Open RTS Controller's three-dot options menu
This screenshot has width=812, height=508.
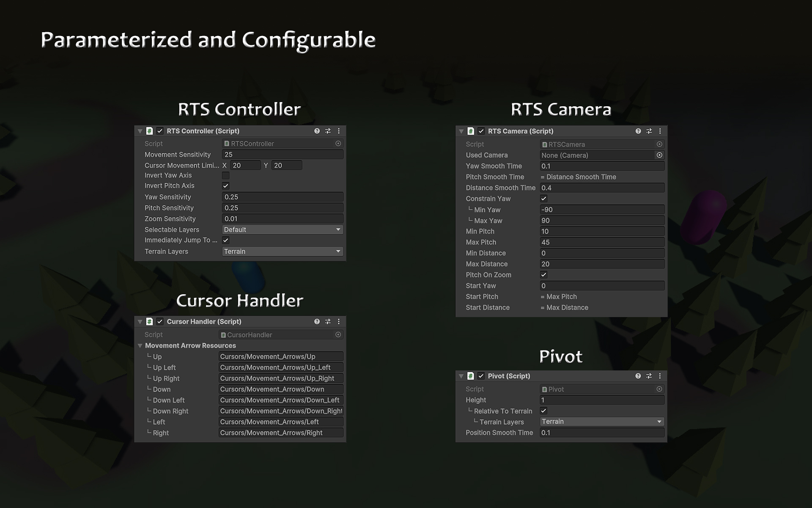pyautogui.click(x=339, y=131)
